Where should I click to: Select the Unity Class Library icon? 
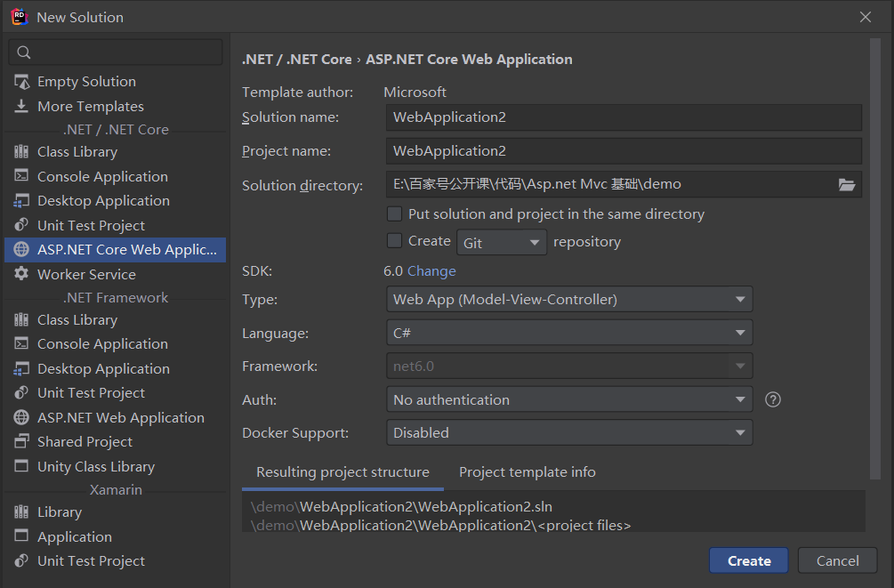21,466
